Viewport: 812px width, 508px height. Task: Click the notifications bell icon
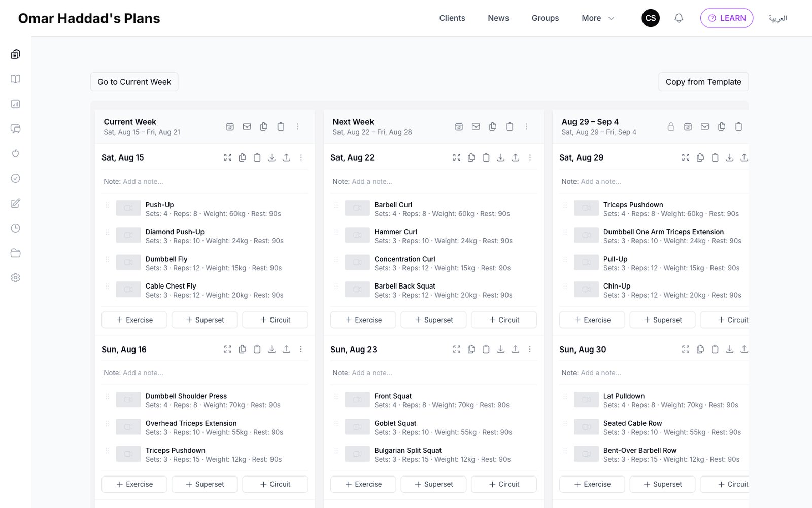click(679, 18)
